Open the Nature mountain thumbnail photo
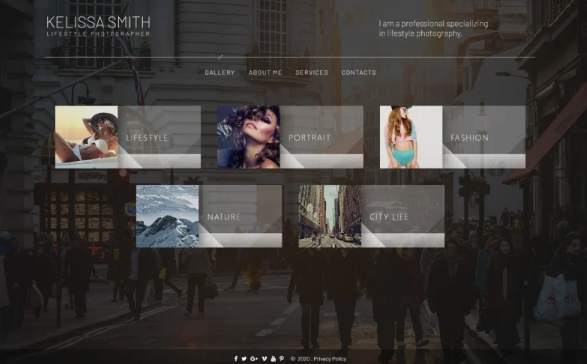 [x=167, y=216]
